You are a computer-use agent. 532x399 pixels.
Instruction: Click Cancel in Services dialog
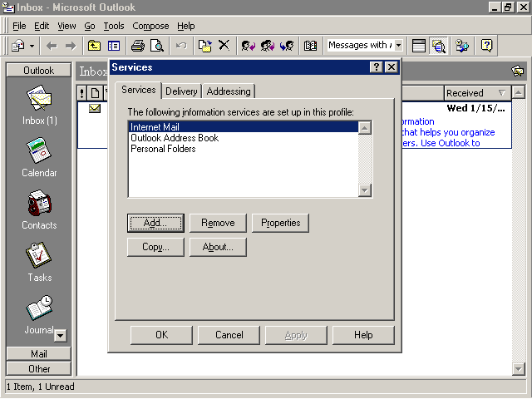click(x=229, y=335)
